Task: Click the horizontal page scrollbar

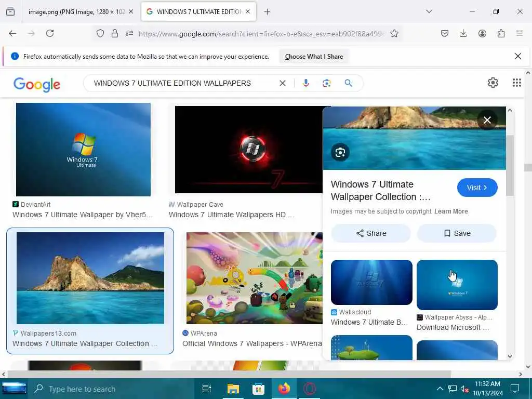Action: (x=229, y=374)
